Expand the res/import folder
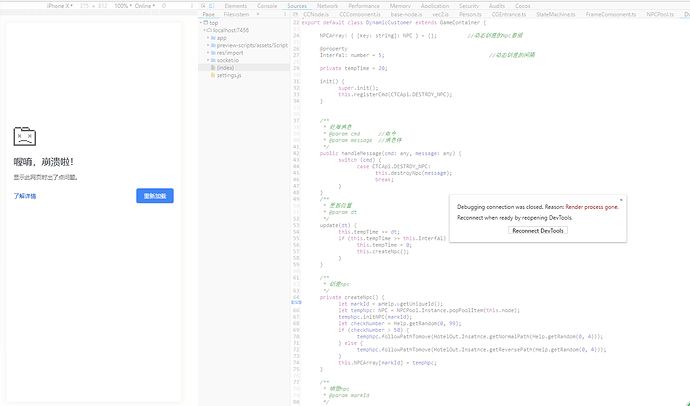Viewport: 690px width, 406px height. 207,53
